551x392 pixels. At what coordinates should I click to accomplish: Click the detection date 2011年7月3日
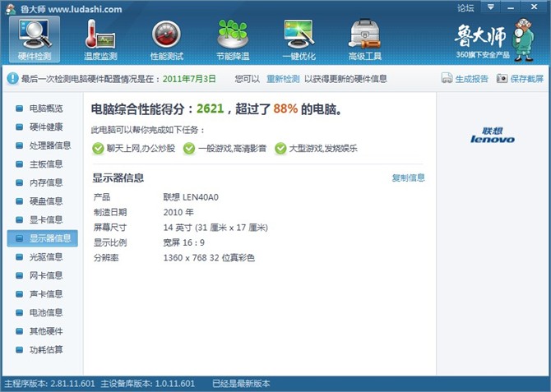coord(189,79)
